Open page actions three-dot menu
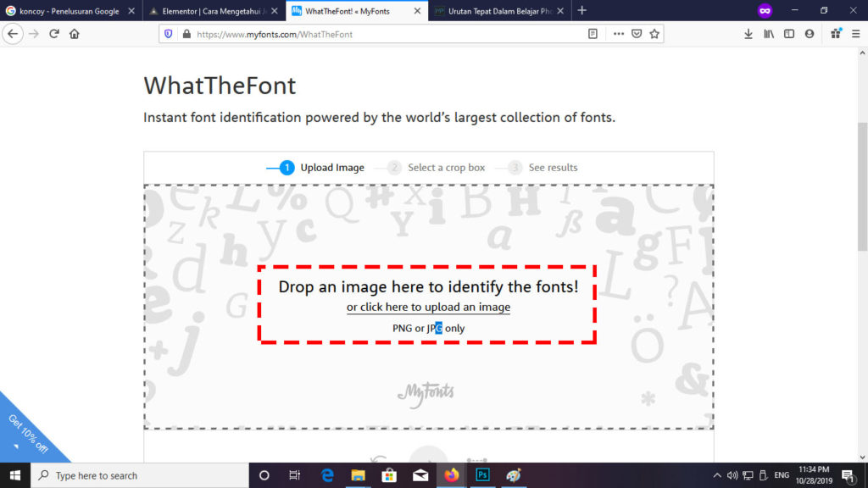 [x=618, y=34]
